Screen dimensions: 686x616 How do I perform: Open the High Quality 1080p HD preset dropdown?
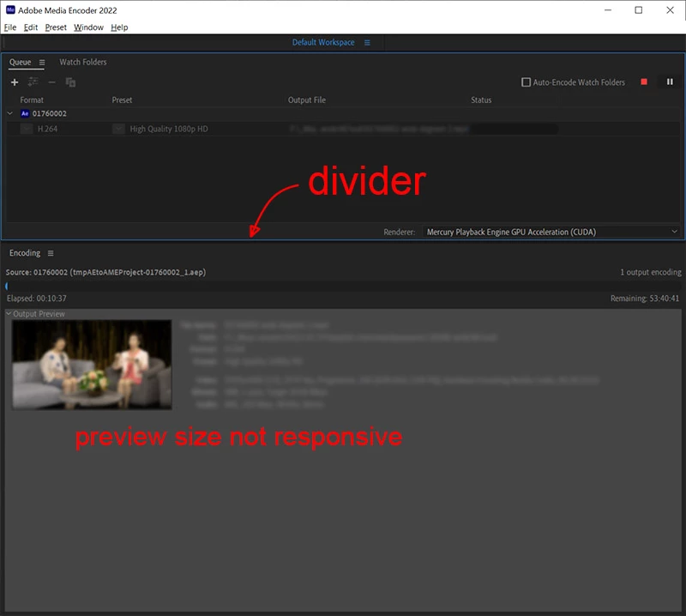(118, 129)
